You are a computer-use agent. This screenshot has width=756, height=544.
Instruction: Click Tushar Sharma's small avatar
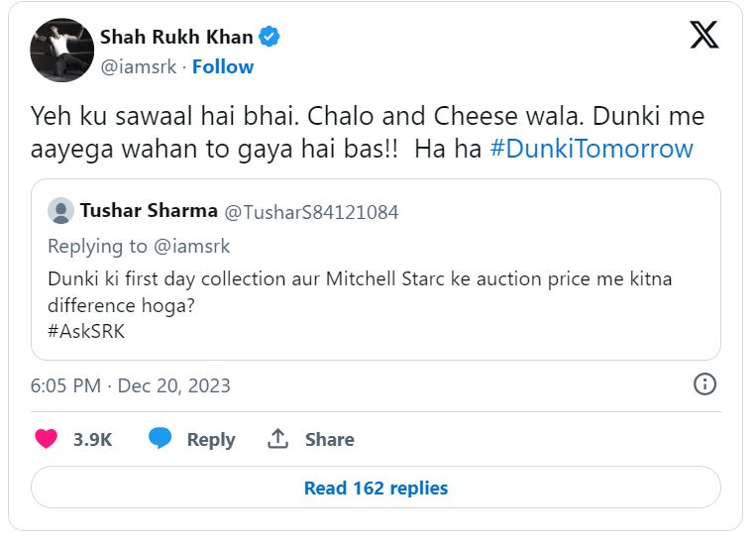coord(60,211)
